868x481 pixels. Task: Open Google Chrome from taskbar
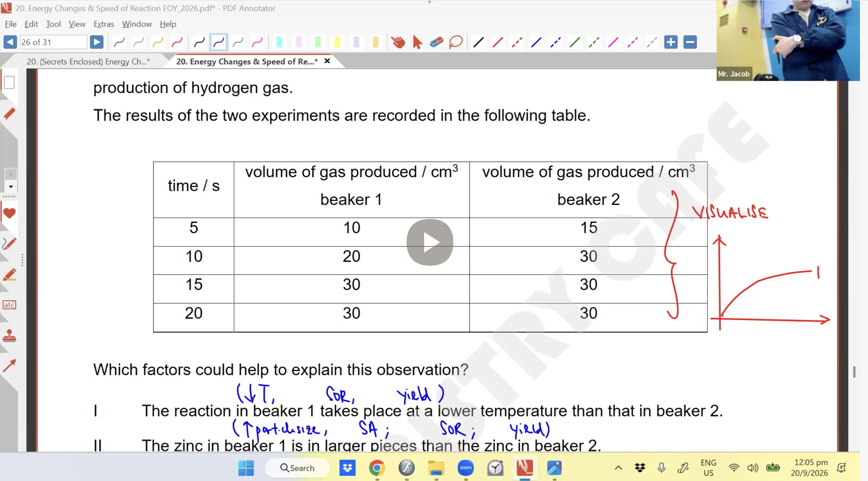377,468
